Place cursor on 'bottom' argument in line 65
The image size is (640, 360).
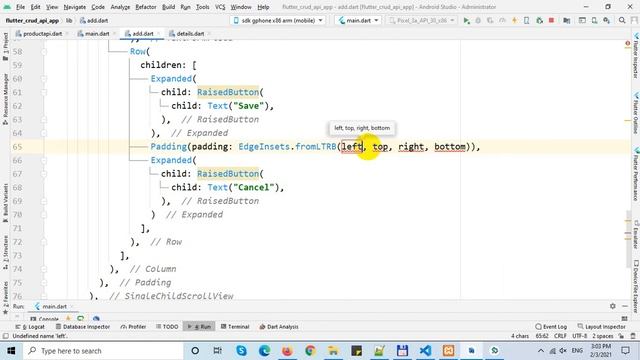pyautogui.click(x=449, y=147)
